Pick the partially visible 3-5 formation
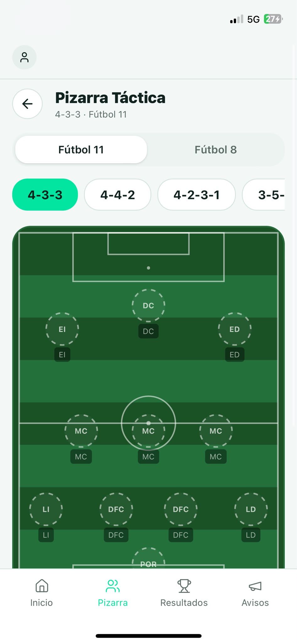The image size is (297, 644). coord(263,195)
